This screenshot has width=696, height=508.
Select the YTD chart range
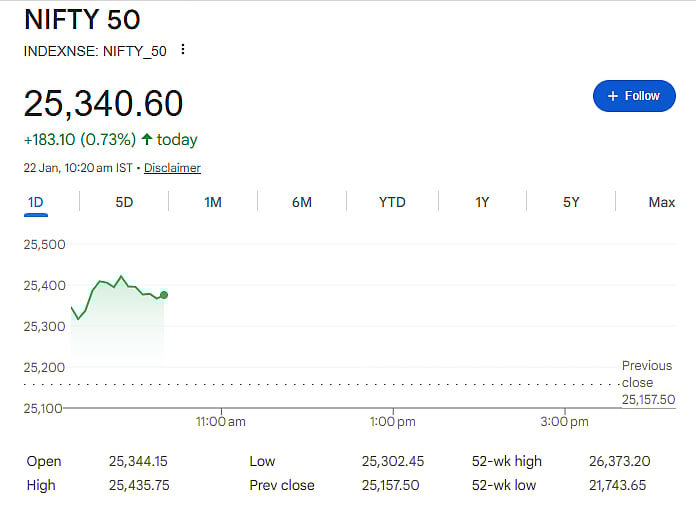(x=392, y=202)
